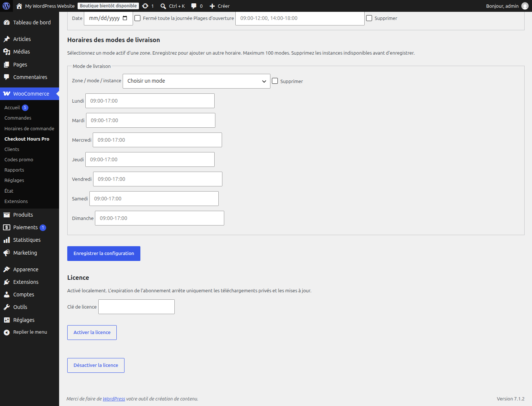Click the Apparence paintbrush icon
Image resolution: width=532 pixels, height=406 pixels.
tap(7, 269)
